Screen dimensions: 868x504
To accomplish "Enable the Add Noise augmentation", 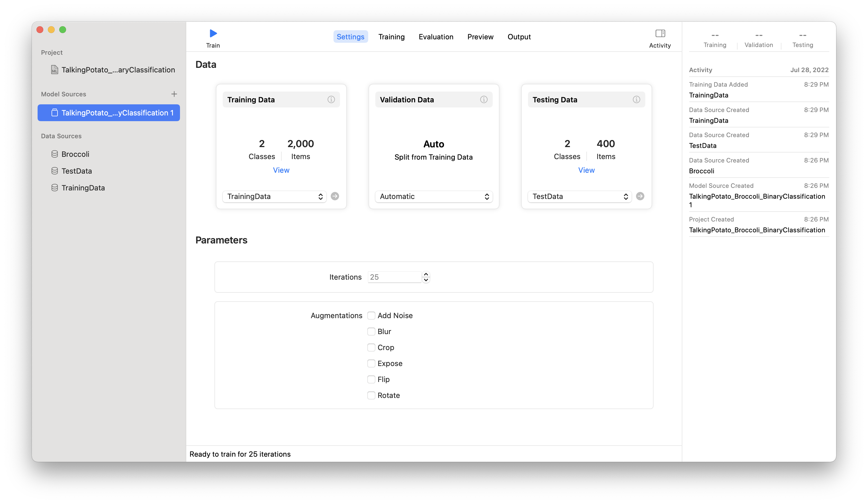I will point(371,316).
